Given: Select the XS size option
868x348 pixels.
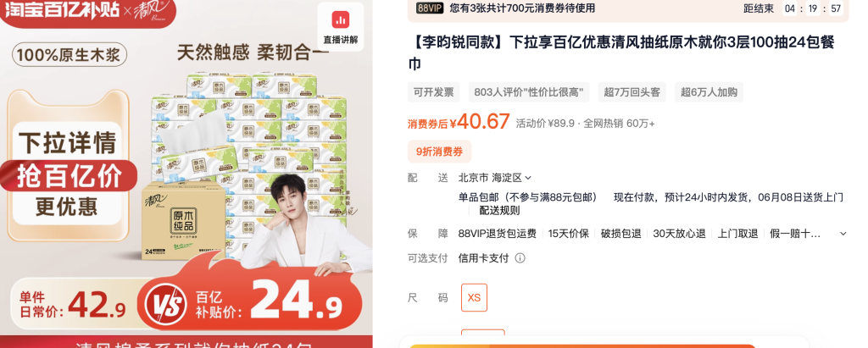Looking at the screenshot, I should 474,298.
